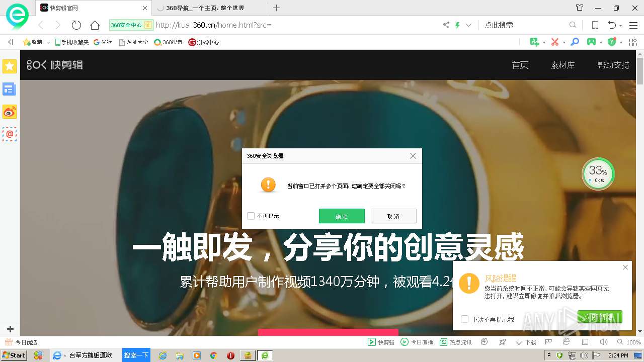Click the green translate extension icon
Viewport: 644px width, 362px height.
click(535, 42)
